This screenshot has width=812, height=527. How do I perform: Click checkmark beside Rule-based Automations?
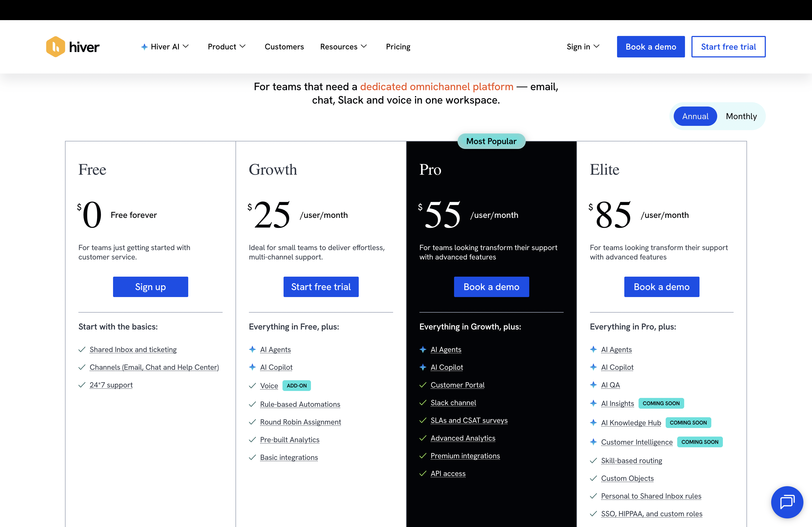pyautogui.click(x=252, y=404)
